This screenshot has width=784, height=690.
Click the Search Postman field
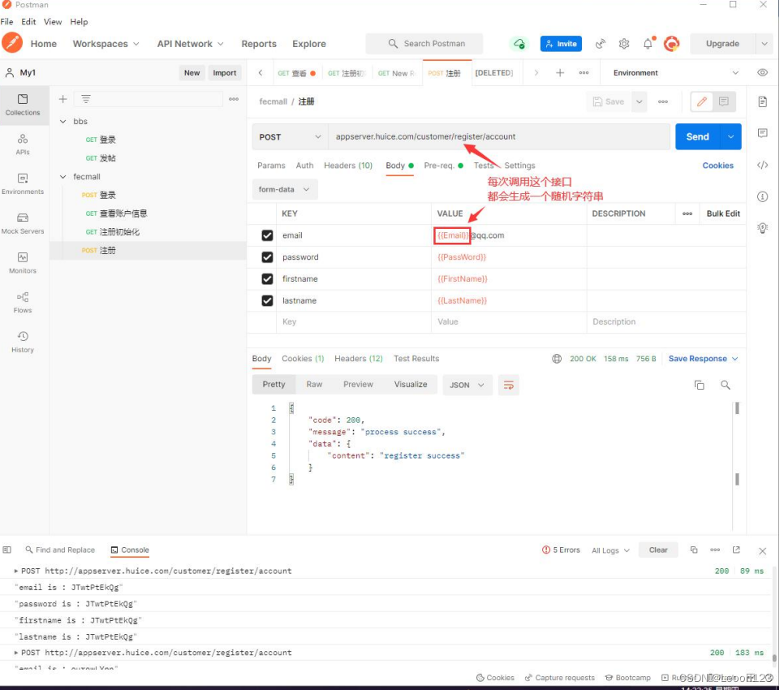pos(424,44)
